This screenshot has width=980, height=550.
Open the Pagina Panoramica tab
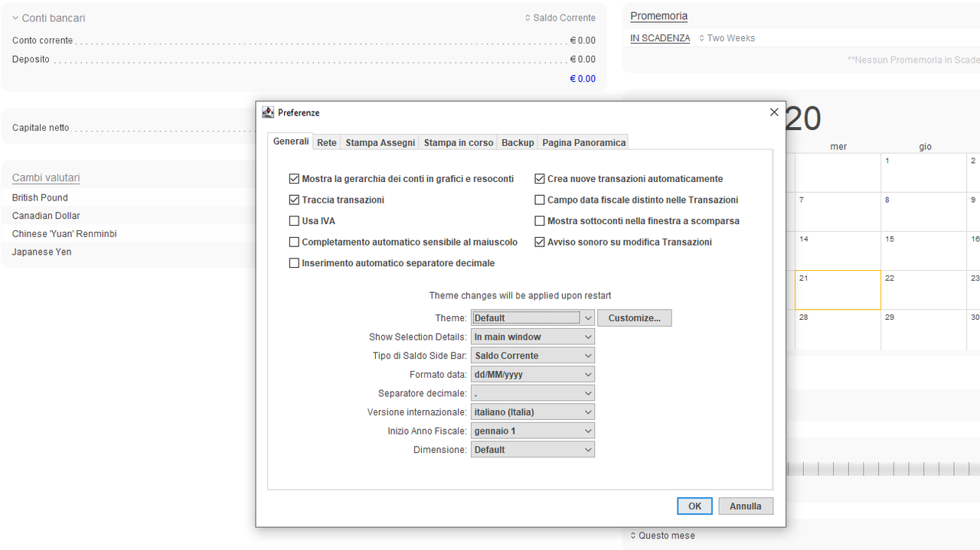point(584,142)
